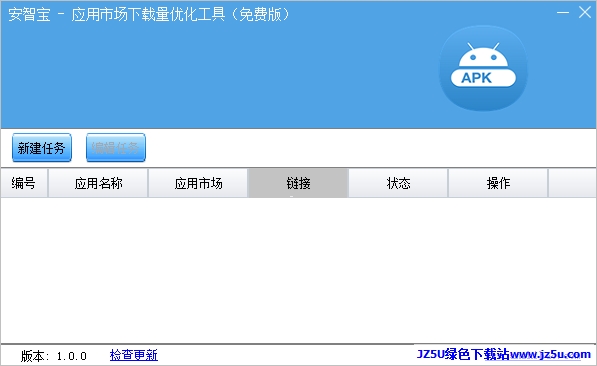The width and height of the screenshot is (597, 366).
Task: Click the greyed 编辑任务 button
Action: pyautogui.click(x=116, y=147)
